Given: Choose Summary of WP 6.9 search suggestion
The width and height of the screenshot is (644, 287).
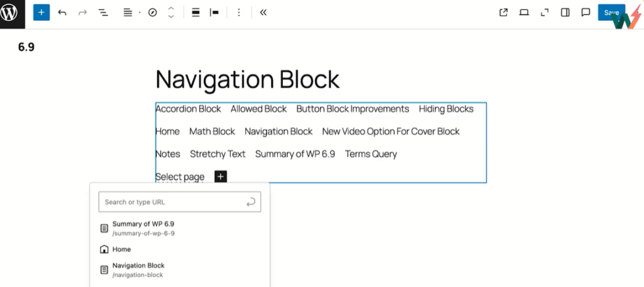Looking at the screenshot, I should tap(180, 229).
